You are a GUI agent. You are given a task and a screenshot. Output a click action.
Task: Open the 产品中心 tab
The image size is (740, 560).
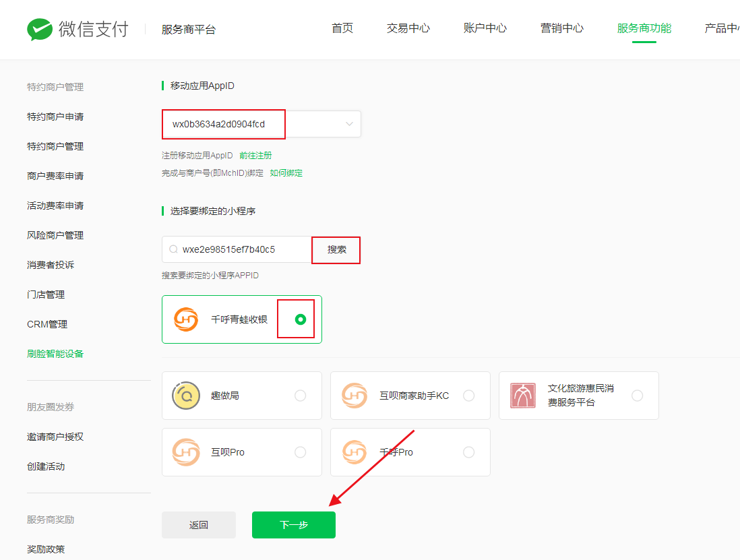(722, 28)
